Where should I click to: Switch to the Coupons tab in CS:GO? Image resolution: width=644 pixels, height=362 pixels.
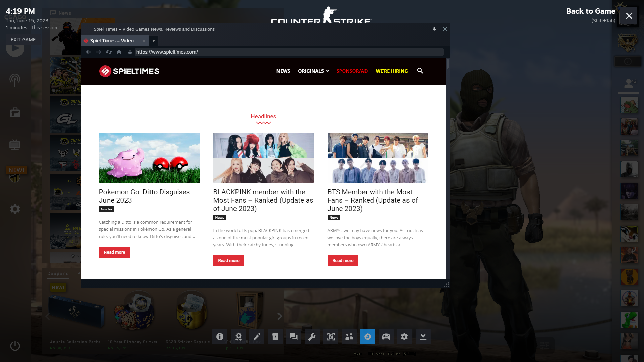(x=58, y=273)
